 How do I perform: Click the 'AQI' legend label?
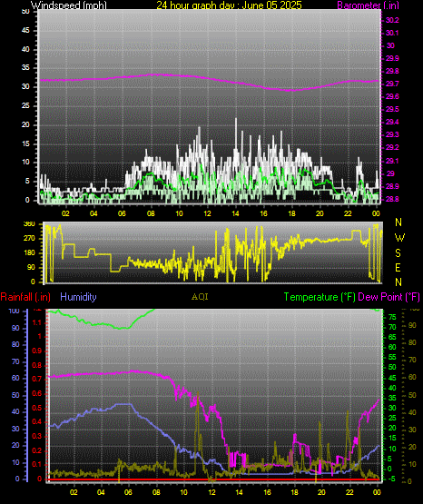pos(200,296)
